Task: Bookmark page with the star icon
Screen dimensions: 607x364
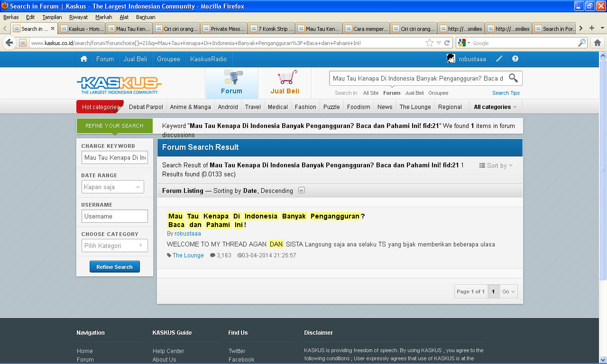Action: click(x=430, y=43)
